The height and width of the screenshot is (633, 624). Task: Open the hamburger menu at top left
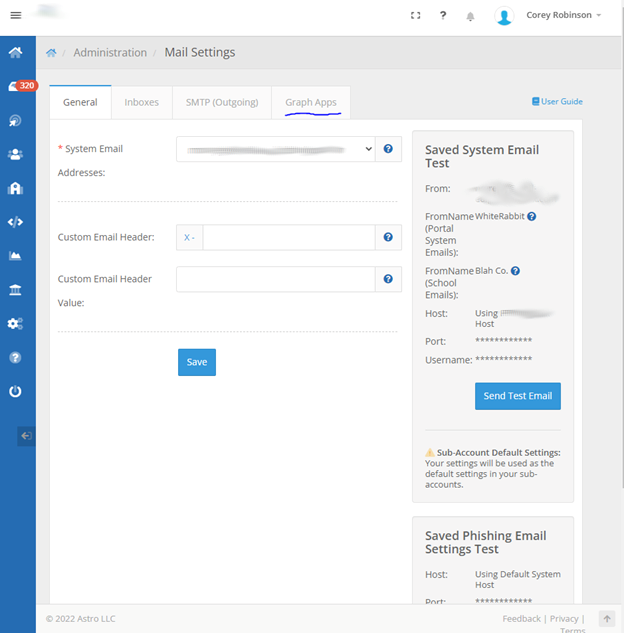tap(15, 16)
